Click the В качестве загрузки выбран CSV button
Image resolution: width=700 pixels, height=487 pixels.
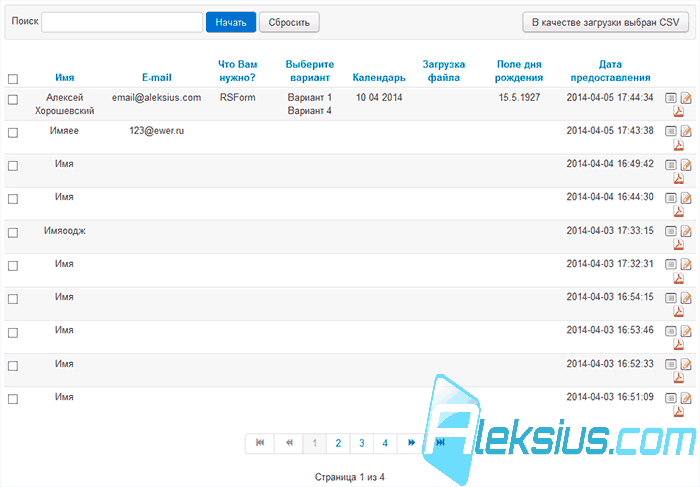pos(605,22)
